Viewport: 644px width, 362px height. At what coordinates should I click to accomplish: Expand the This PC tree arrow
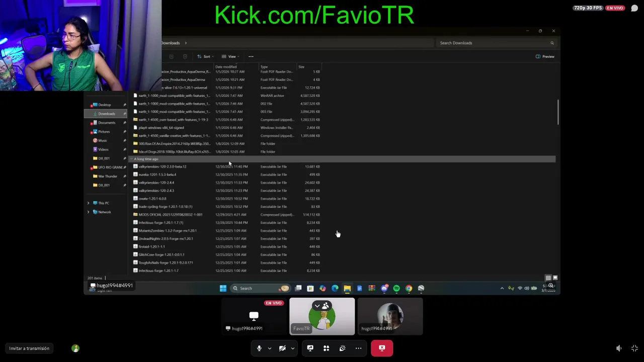pyautogui.click(x=89, y=203)
